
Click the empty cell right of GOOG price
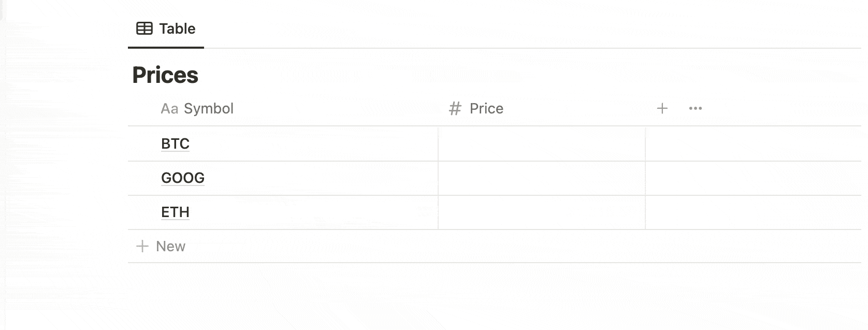[x=753, y=178]
